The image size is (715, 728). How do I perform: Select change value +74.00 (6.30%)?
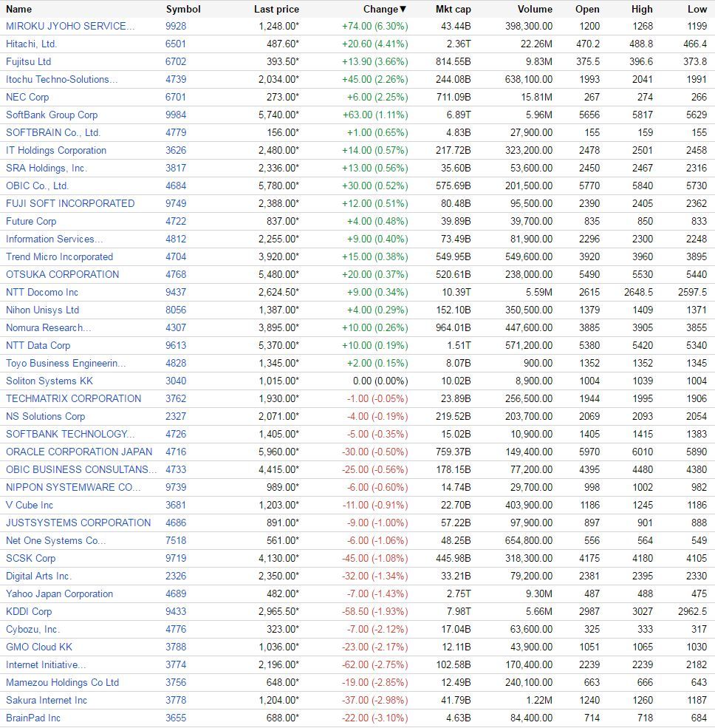375,27
